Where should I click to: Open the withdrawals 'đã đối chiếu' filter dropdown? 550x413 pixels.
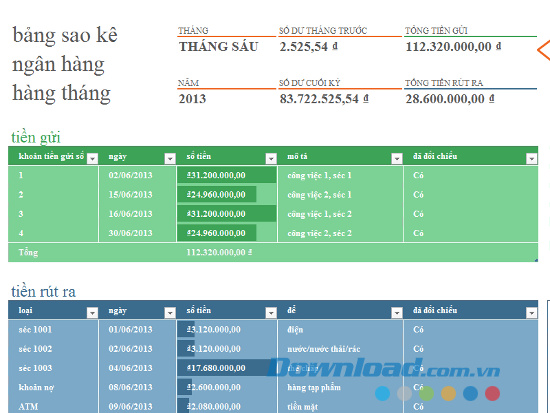531,312
